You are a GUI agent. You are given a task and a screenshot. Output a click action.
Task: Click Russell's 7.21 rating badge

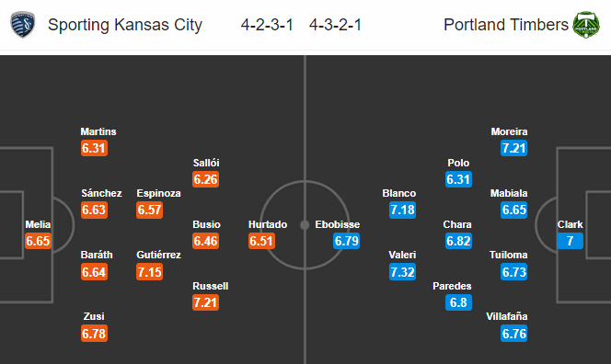(x=206, y=302)
